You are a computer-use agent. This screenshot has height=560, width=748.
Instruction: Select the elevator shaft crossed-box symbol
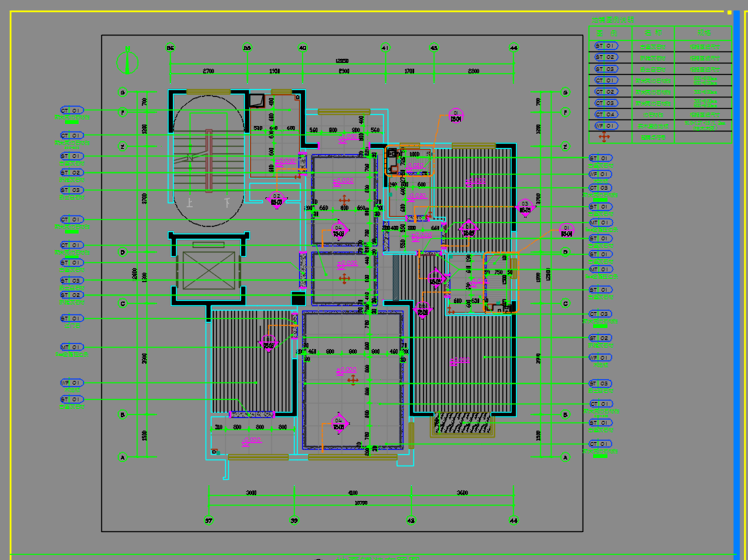tap(209, 270)
